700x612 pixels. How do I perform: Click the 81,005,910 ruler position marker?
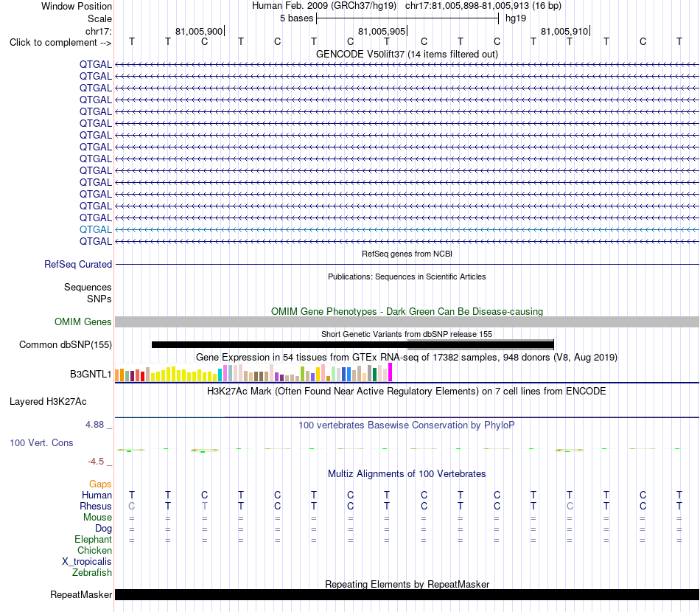(564, 31)
